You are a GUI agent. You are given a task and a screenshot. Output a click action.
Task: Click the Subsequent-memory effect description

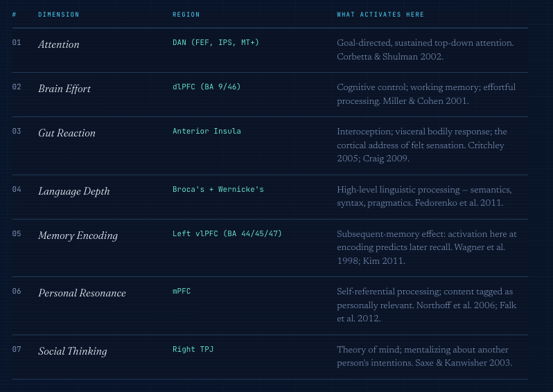coord(427,247)
